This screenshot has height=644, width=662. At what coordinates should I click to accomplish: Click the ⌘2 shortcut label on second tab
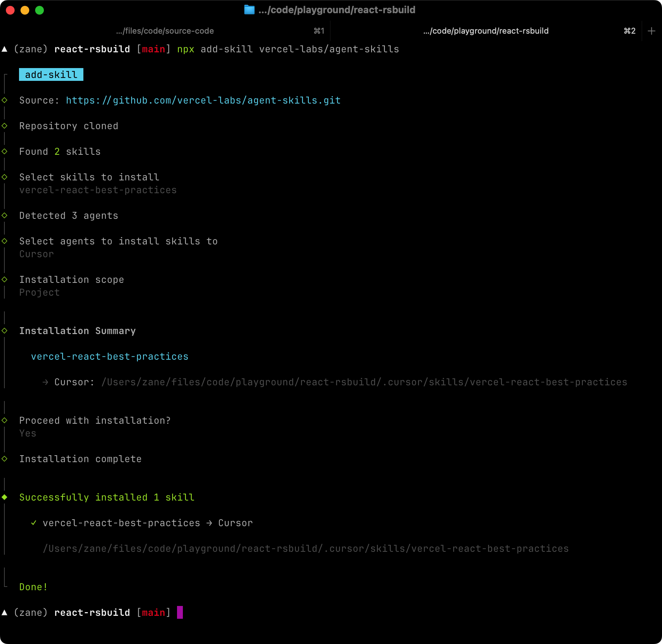tap(629, 31)
